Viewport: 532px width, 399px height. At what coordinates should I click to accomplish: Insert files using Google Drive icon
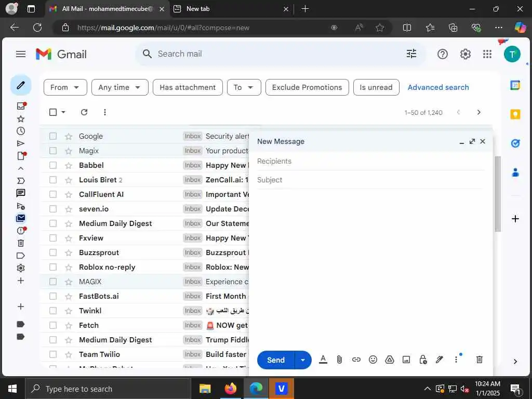(390, 360)
